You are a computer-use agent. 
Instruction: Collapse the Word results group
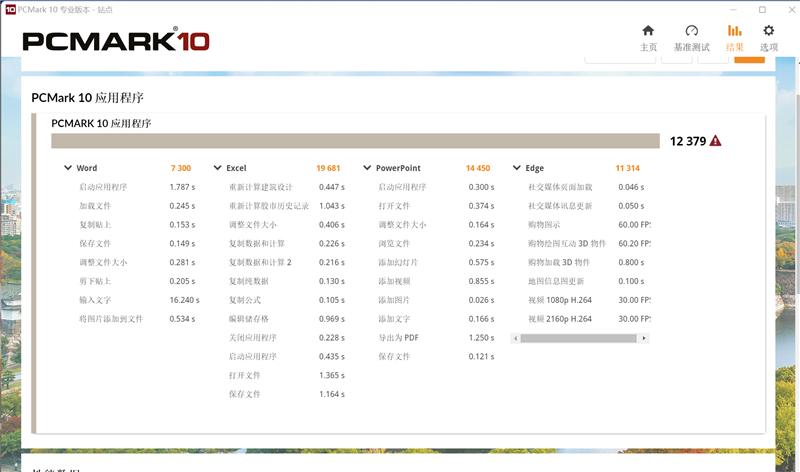pos(68,168)
